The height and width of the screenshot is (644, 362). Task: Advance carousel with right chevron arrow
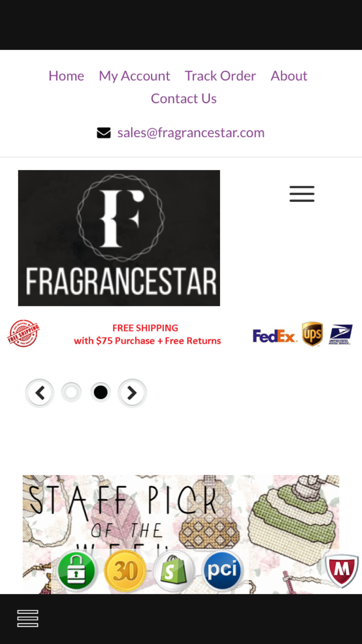tap(132, 393)
